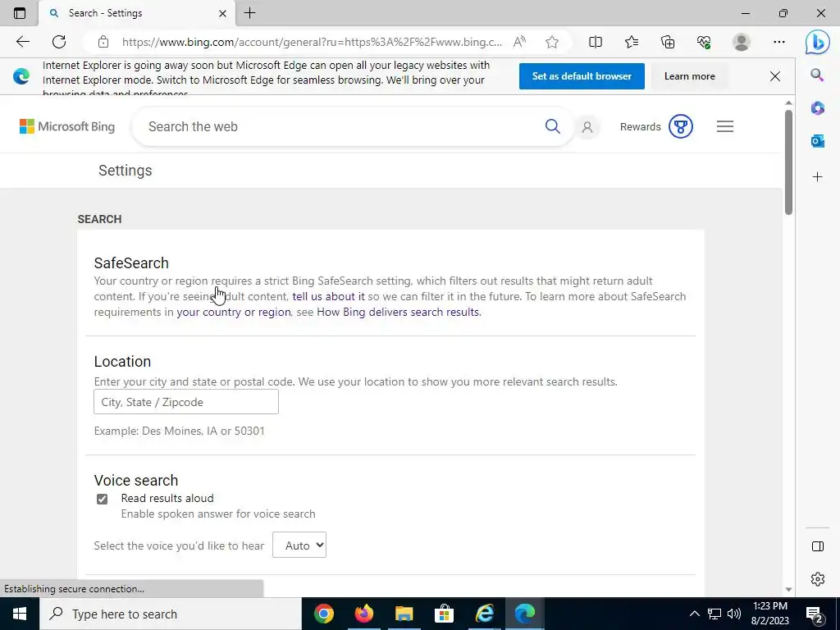
Task: Open split screen icon
Action: tap(596, 42)
